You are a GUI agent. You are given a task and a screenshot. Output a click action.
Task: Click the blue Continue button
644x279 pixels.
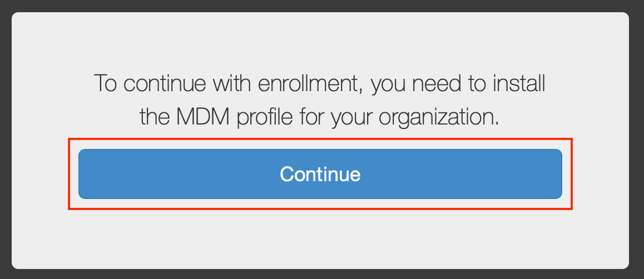[x=320, y=174]
